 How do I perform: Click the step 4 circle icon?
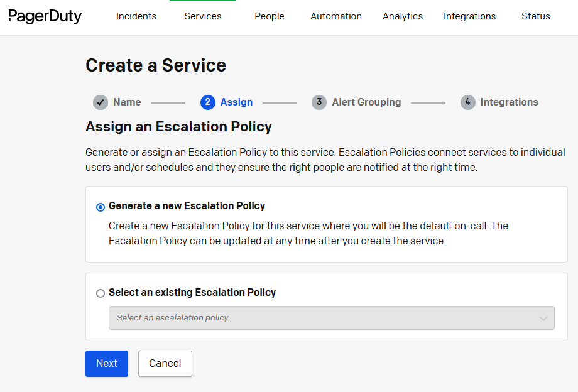467,102
